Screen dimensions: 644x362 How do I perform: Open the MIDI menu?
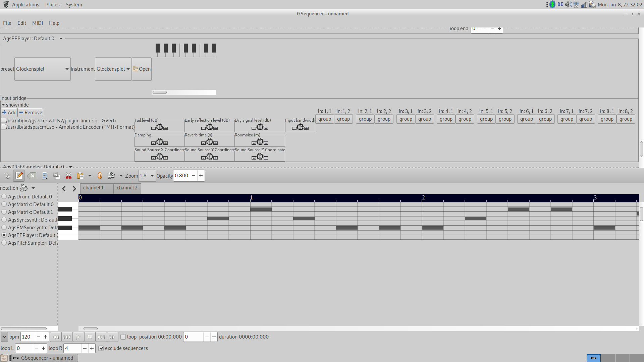(37, 23)
